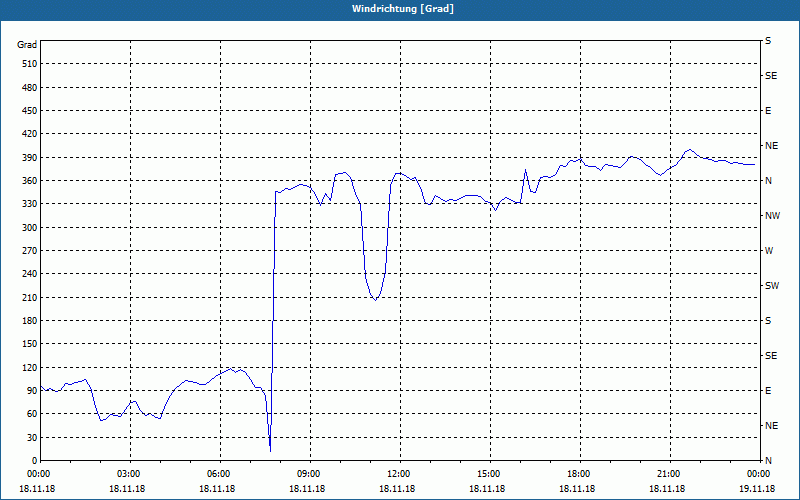Click the 210 y-axis label
This screenshot has height=500, width=800.
pos(30,297)
